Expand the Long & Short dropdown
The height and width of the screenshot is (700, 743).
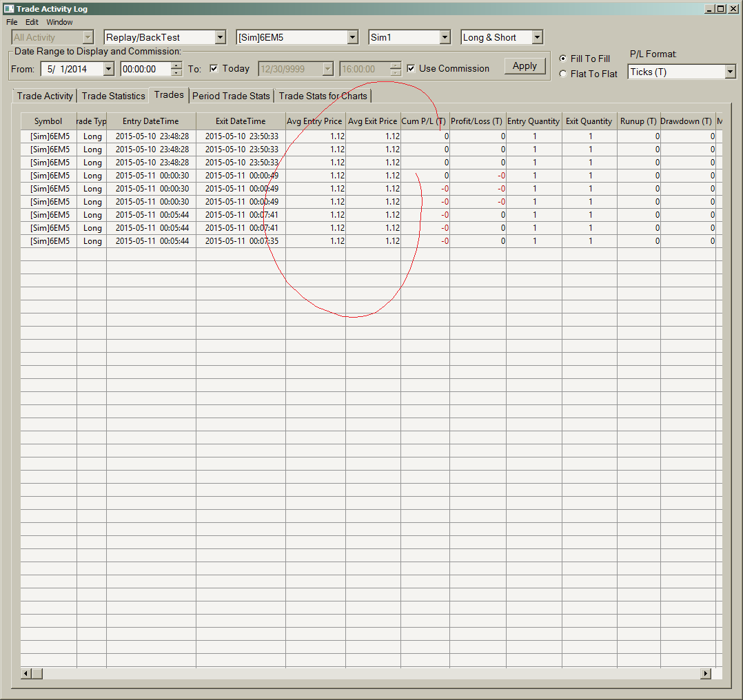pos(537,37)
